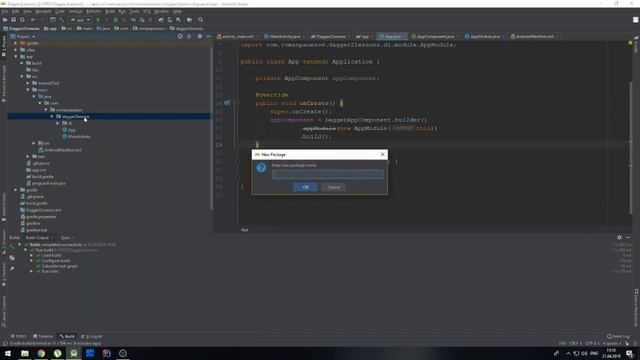This screenshot has height=360, width=640.
Task: Open the View menu
Action: click(27, 11)
